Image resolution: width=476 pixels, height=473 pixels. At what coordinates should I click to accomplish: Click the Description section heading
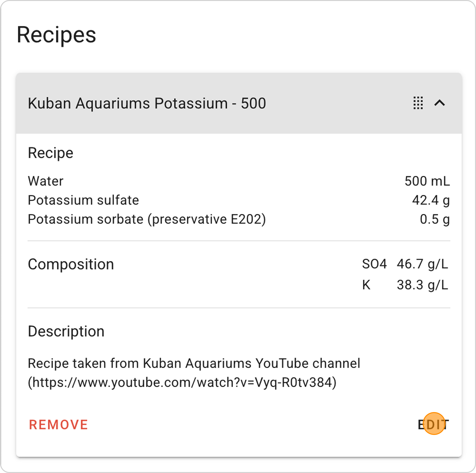[66, 331]
